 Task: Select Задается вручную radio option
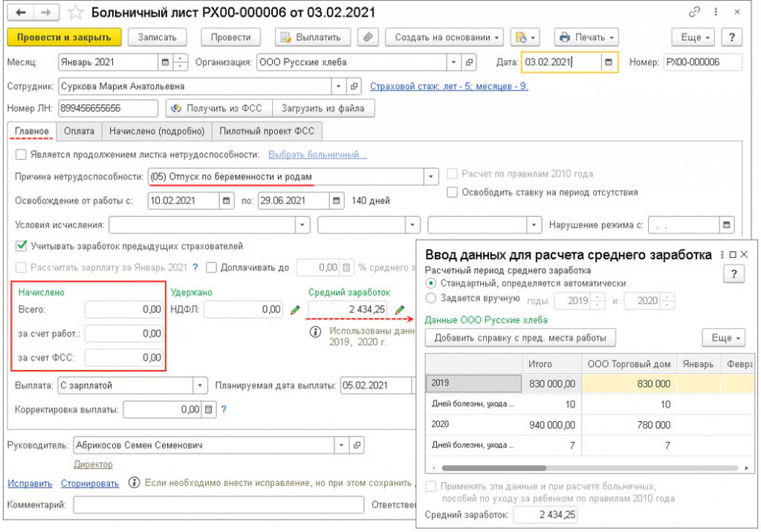[x=430, y=299]
